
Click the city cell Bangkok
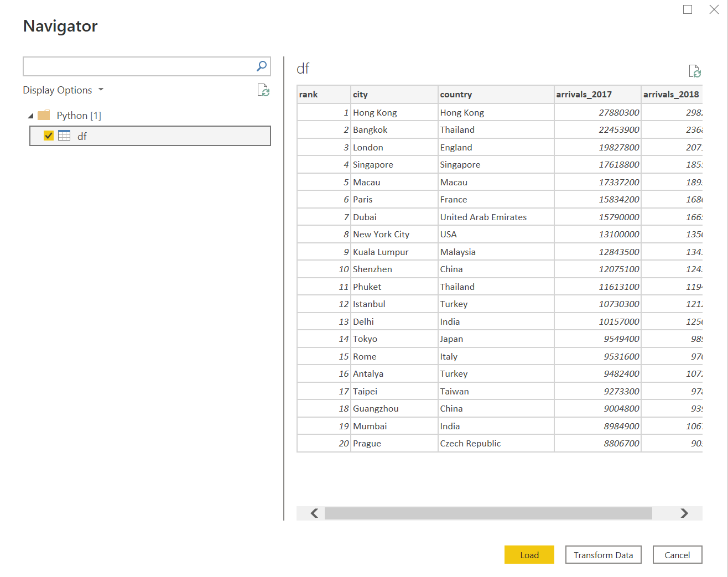[x=394, y=129]
